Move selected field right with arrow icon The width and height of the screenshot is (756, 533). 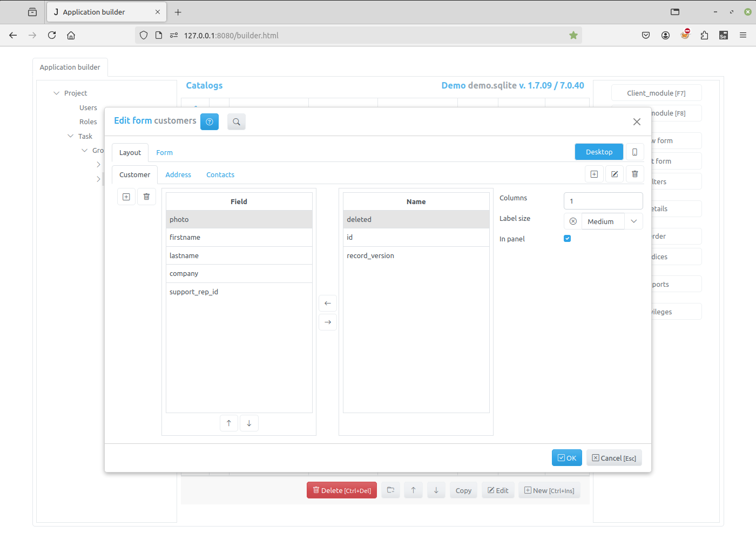point(327,322)
